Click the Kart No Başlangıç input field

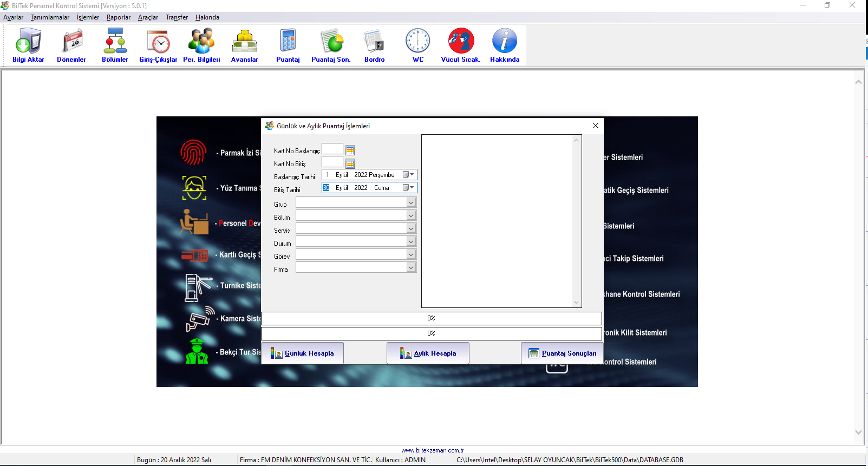[332, 149]
